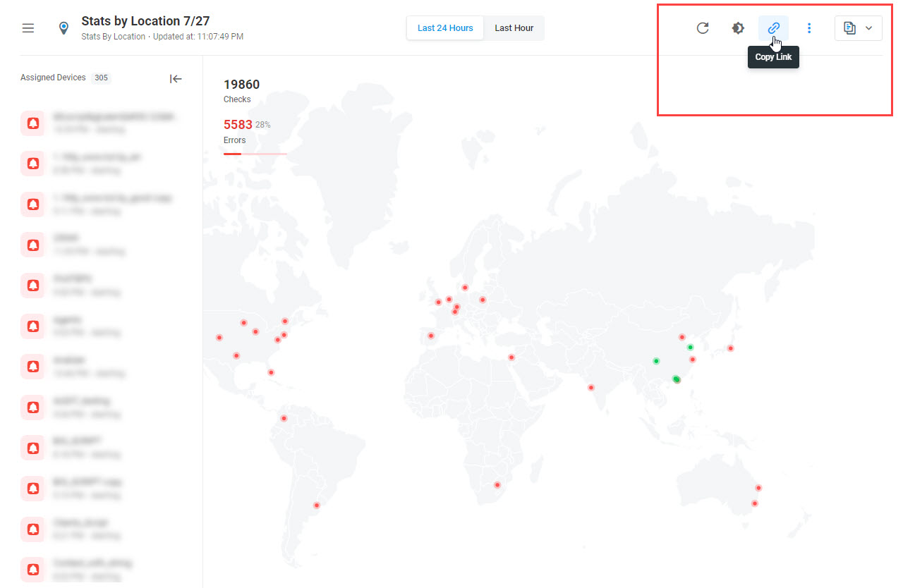Click the Assigned Devices 305 count badge
This screenshot has width=903, height=588.
[x=102, y=78]
